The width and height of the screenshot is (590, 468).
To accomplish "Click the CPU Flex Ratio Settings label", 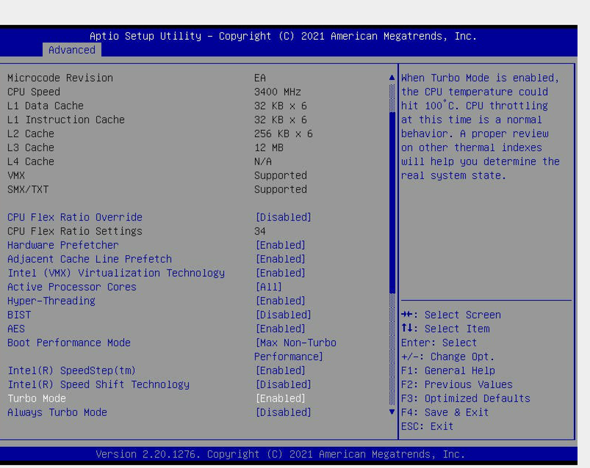I will (75, 231).
